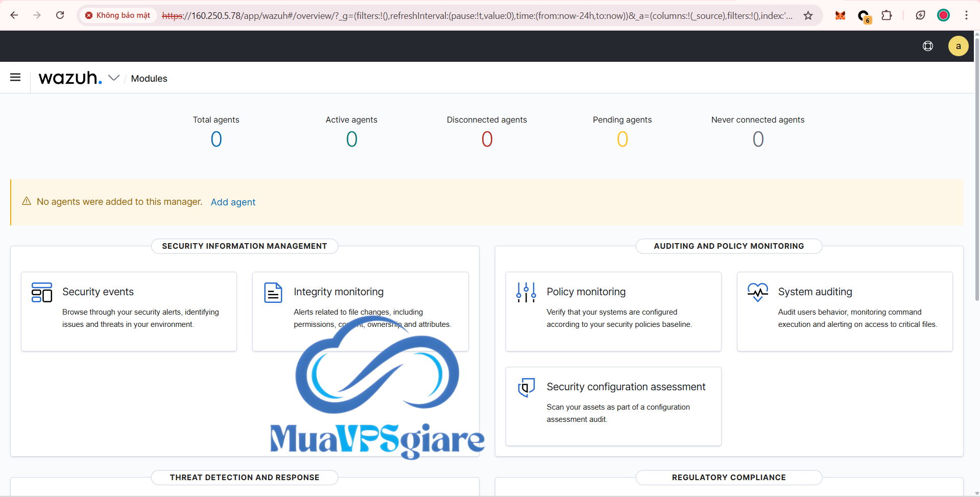
Task: Click the Security events module icon
Action: click(42, 292)
